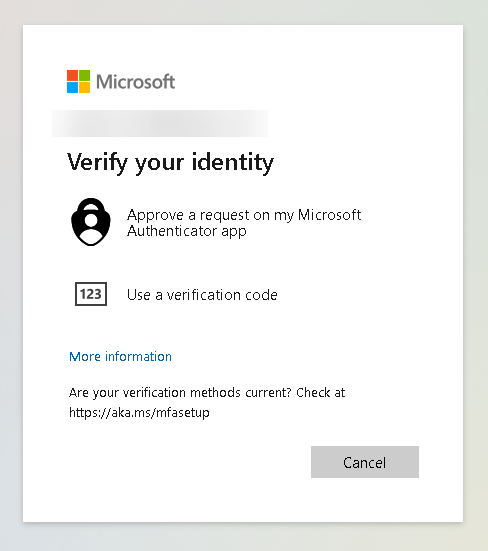Open the More information link
The image size is (488, 551).
pyautogui.click(x=120, y=357)
